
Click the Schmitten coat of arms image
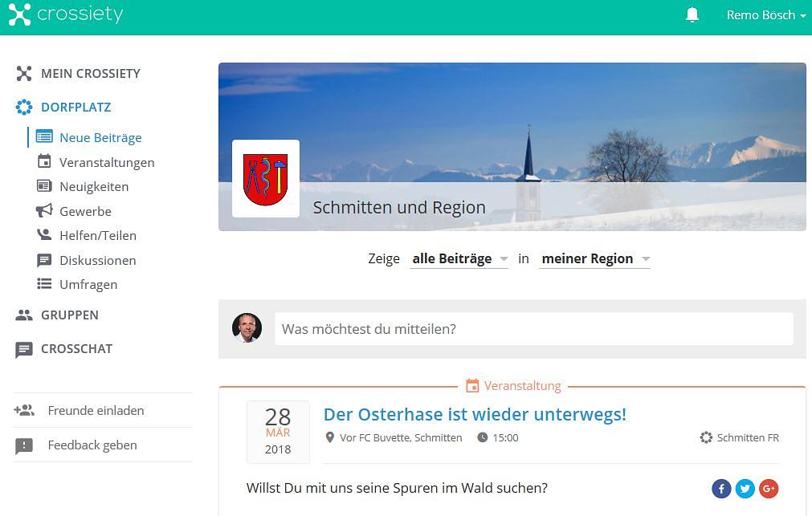click(265, 178)
